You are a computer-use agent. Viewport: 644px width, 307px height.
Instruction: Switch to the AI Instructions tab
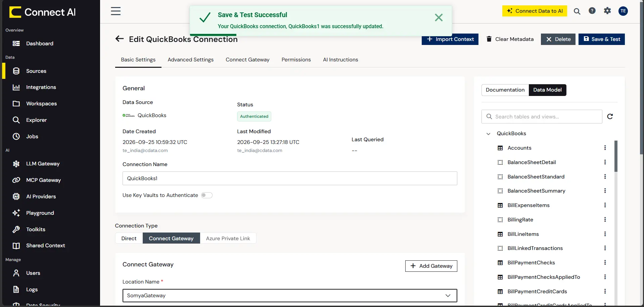click(x=340, y=60)
